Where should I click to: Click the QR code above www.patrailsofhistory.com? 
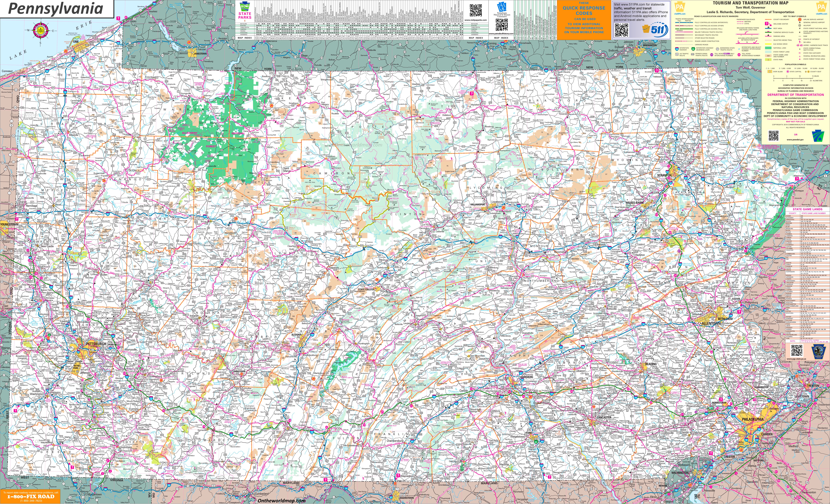click(502, 25)
